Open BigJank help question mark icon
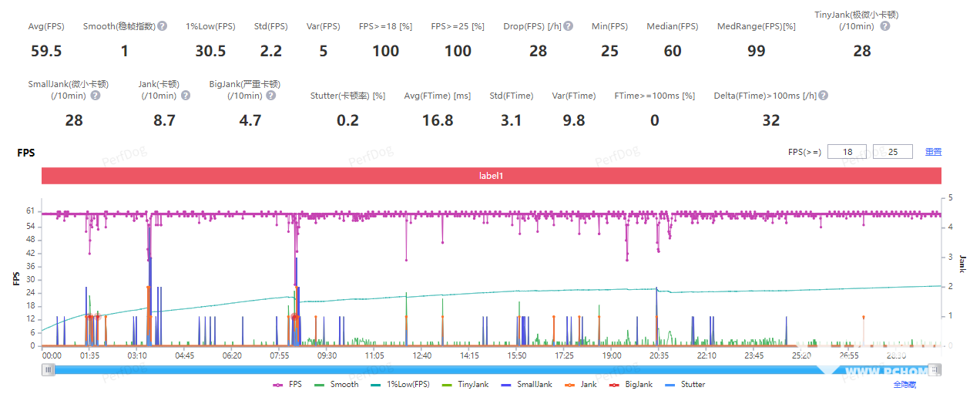Screen dimensions: 980x394 click(x=270, y=96)
